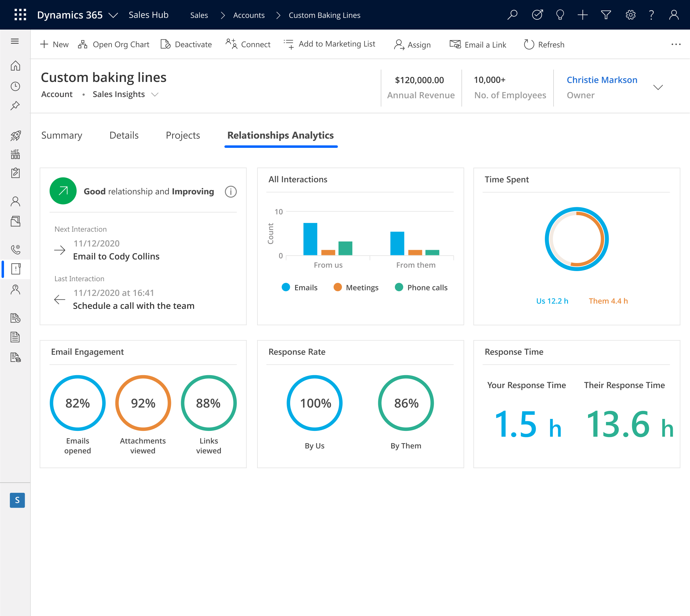Click the Connect command

click(248, 44)
